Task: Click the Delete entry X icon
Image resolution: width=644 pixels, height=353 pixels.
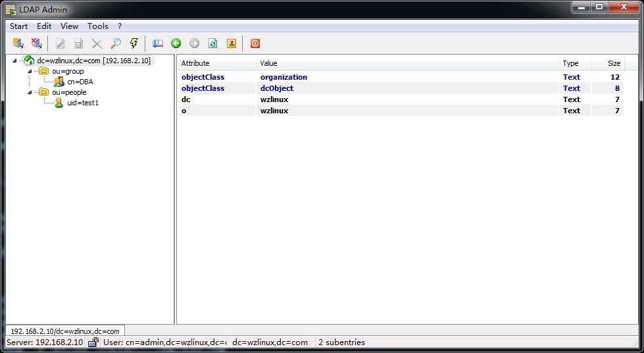Action: tap(97, 43)
